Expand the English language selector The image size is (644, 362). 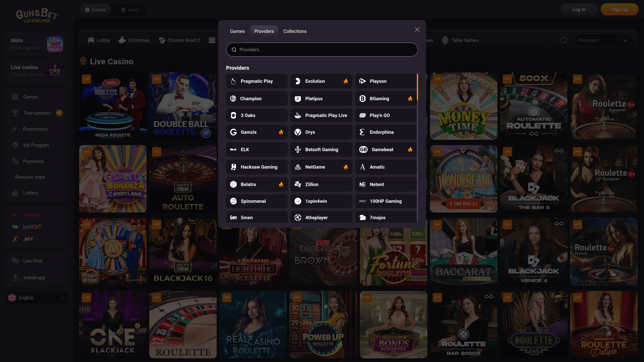(x=37, y=298)
